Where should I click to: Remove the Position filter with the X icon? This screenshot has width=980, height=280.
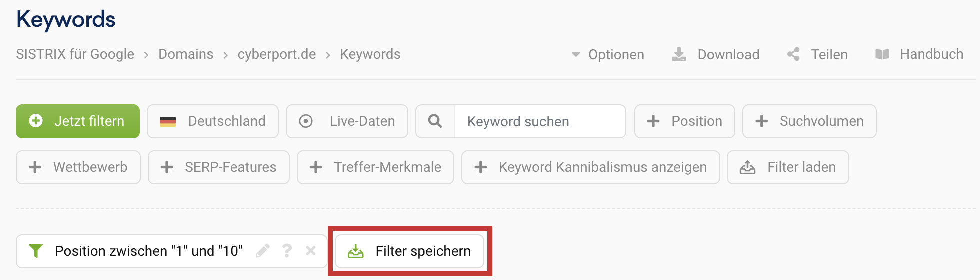click(x=311, y=251)
